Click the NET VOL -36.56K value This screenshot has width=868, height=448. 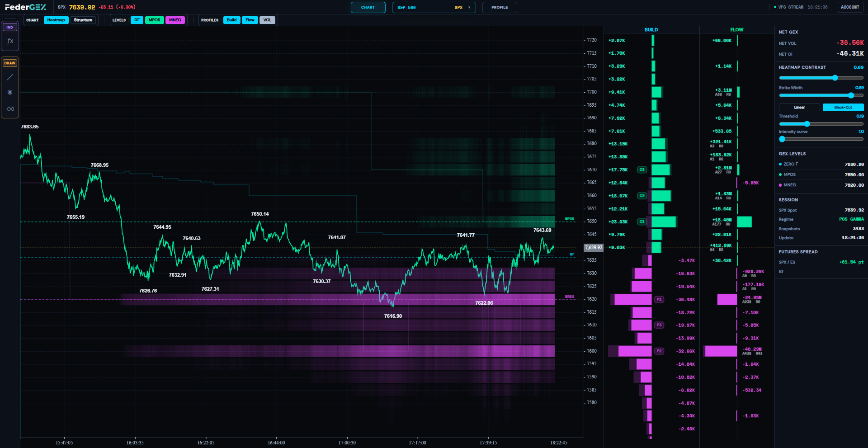pos(850,43)
